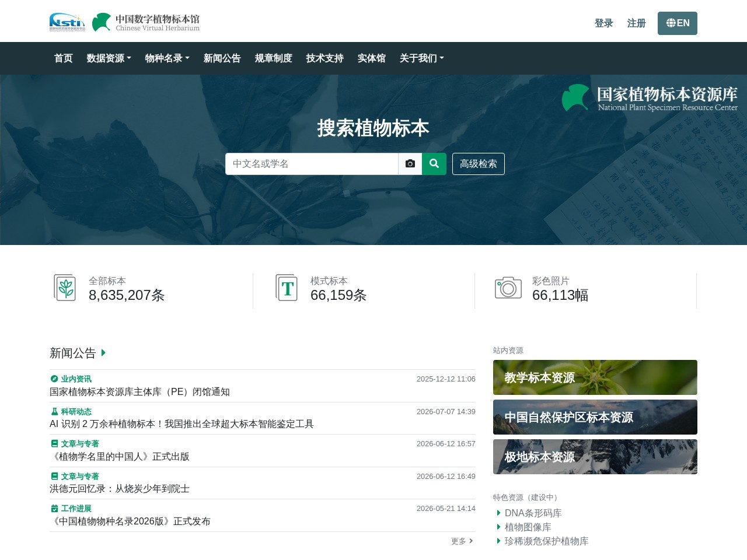
Task: Click the 科研动态 category label
Action: click(76, 412)
